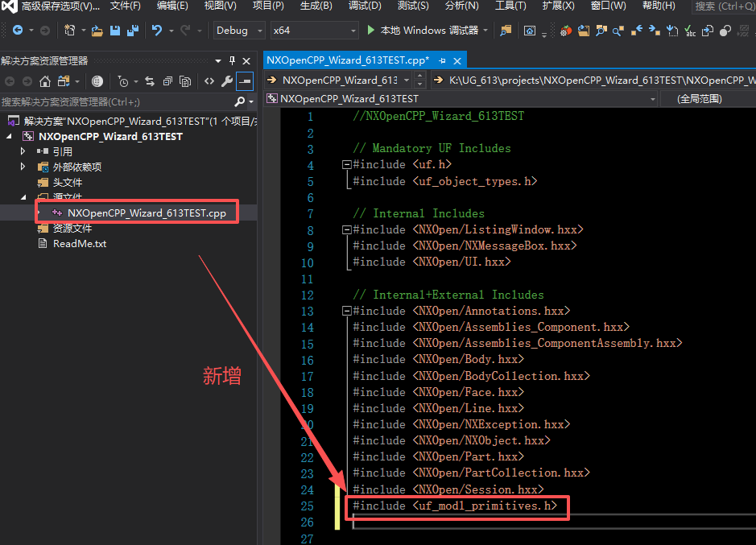Screen dimensions: 756x545
Task: Collapse include block at line 8
Action: coord(345,230)
